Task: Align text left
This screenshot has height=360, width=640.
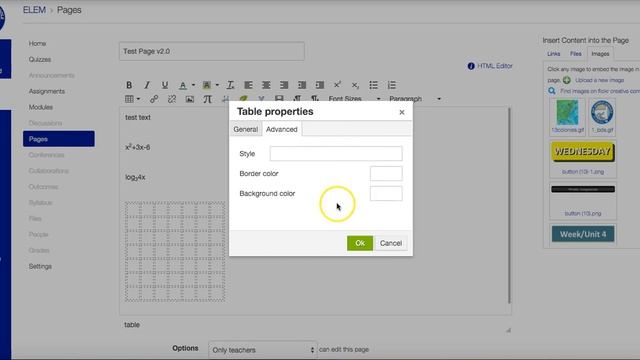Action: pos(248,85)
